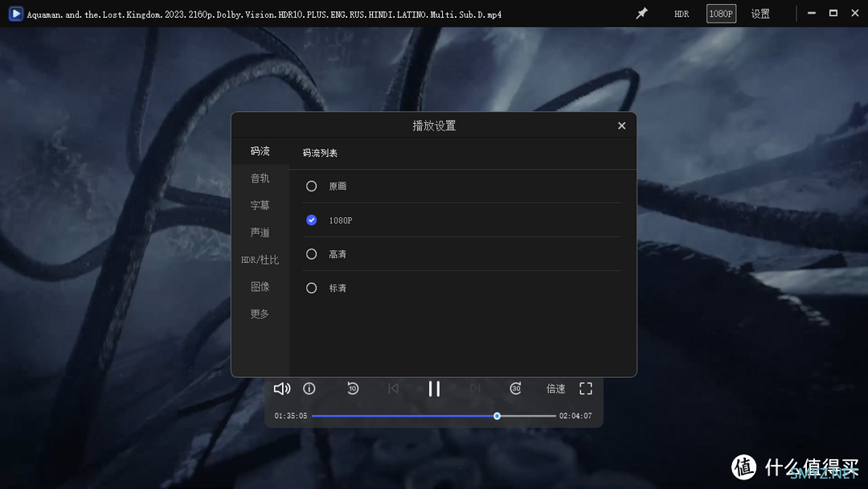Rewind 10 seconds
This screenshot has height=489, width=868.
click(353, 388)
